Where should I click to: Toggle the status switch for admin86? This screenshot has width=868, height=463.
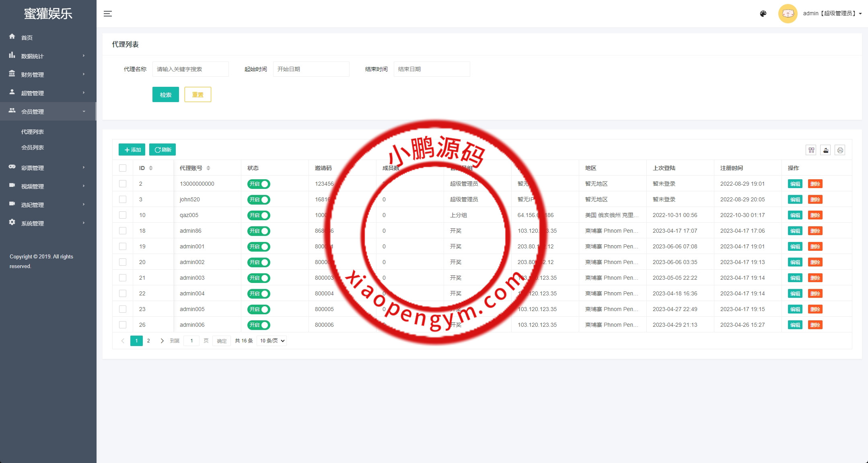point(259,231)
